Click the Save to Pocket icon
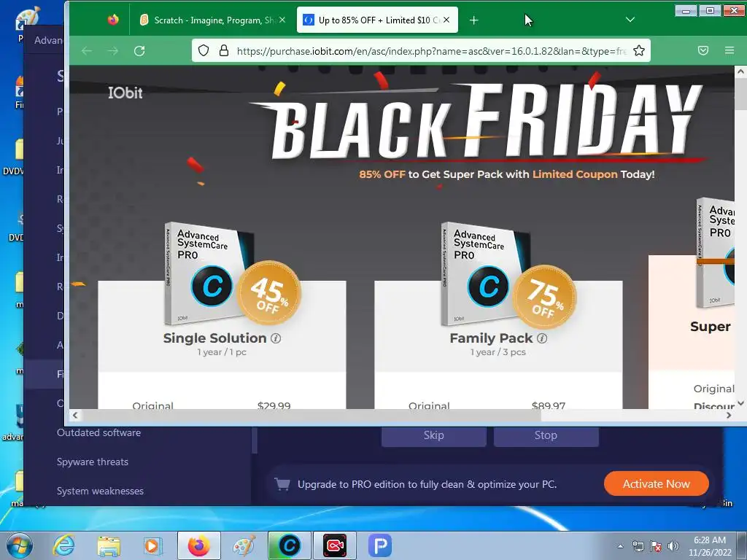 pos(703,50)
